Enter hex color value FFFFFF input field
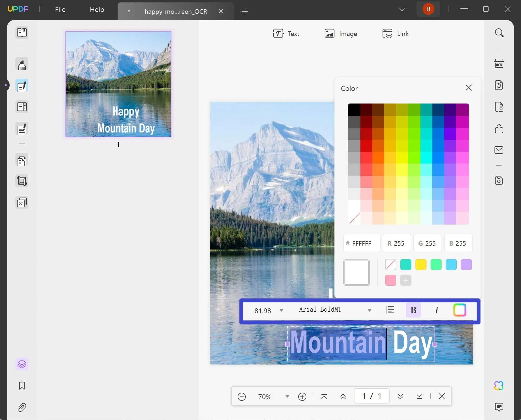521x420 pixels. (x=362, y=244)
